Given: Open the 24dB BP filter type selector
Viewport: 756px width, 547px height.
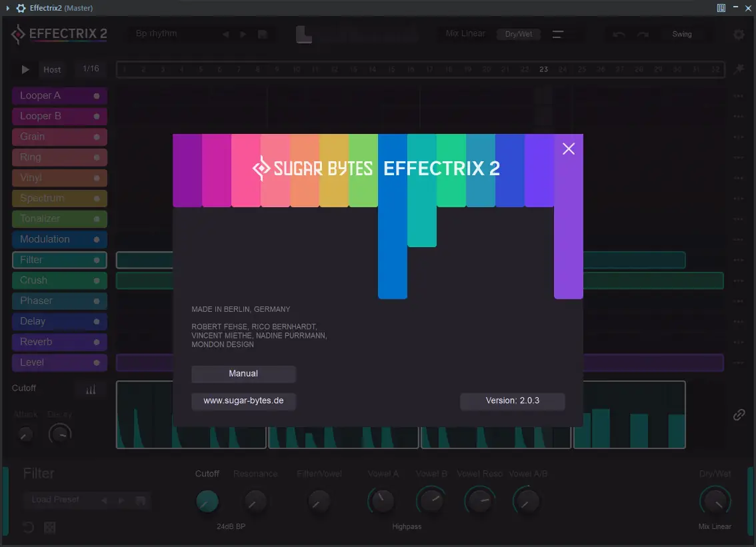Looking at the screenshot, I should click(x=231, y=526).
